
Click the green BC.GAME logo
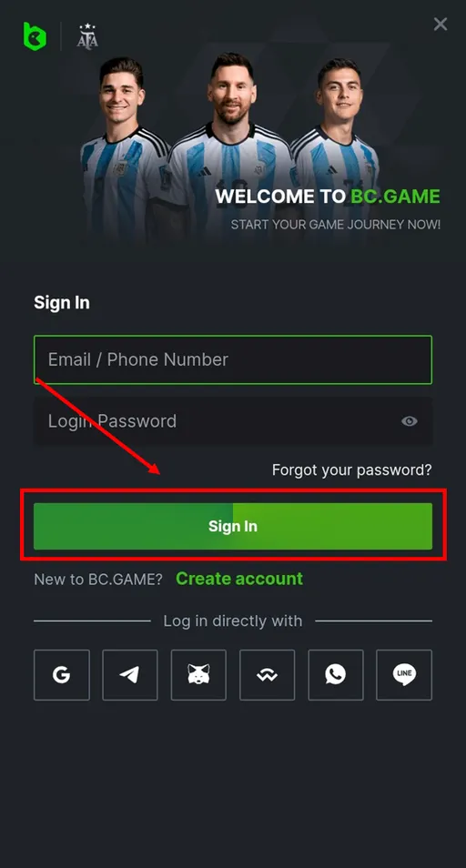click(35, 36)
